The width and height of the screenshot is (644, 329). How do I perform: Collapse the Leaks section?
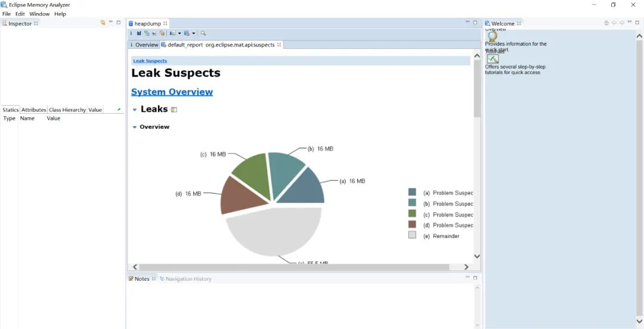tap(135, 110)
